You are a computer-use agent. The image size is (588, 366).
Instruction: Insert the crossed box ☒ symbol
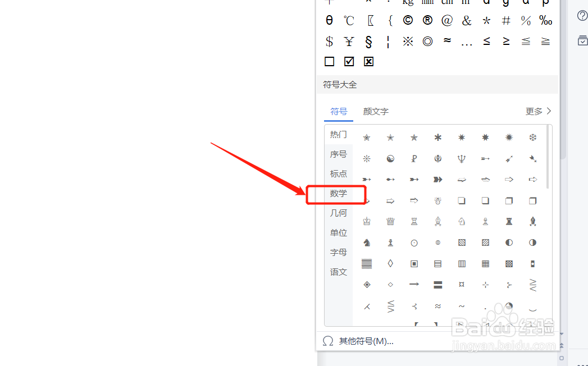(368, 61)
